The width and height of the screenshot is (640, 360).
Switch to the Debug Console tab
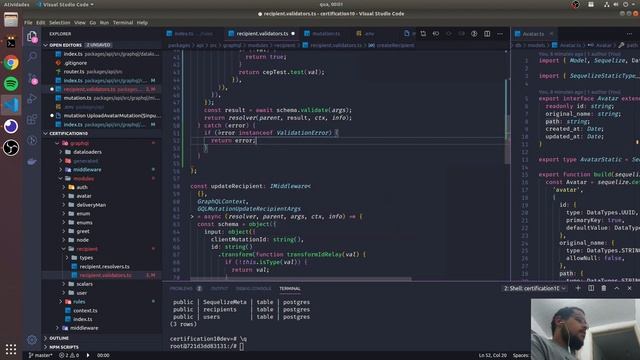coord(253,288)
